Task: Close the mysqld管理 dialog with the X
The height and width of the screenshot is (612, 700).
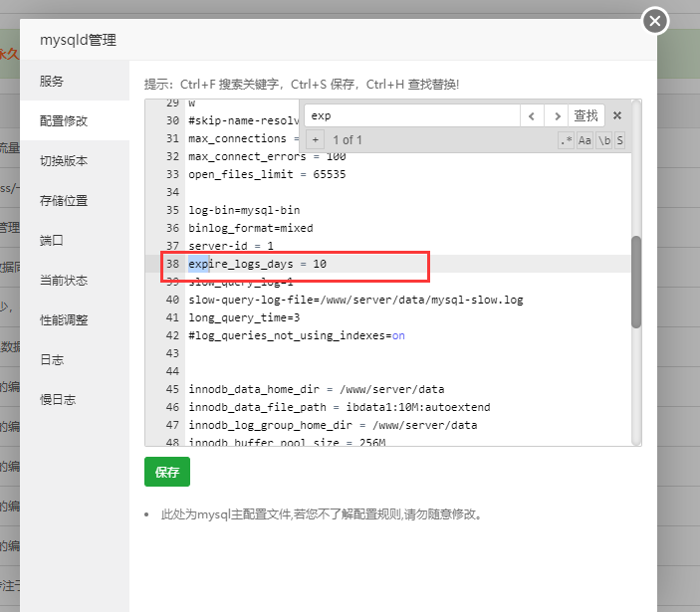Action: [654, 20]
